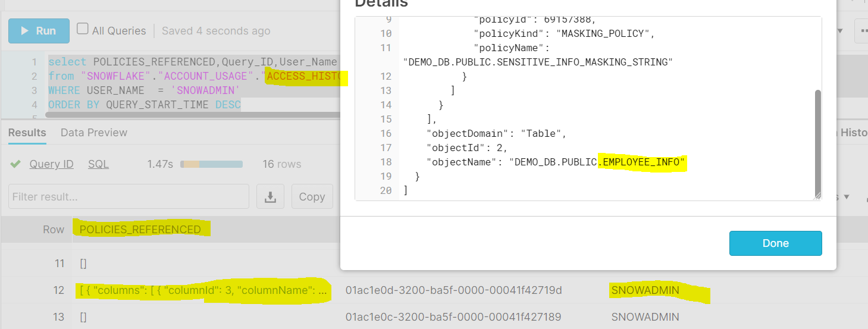Image resolution: width=868 pixels, height=329 pixels.
Task: Click the horizontal scrollbar in SQL editor
Action: pos(190,115)
